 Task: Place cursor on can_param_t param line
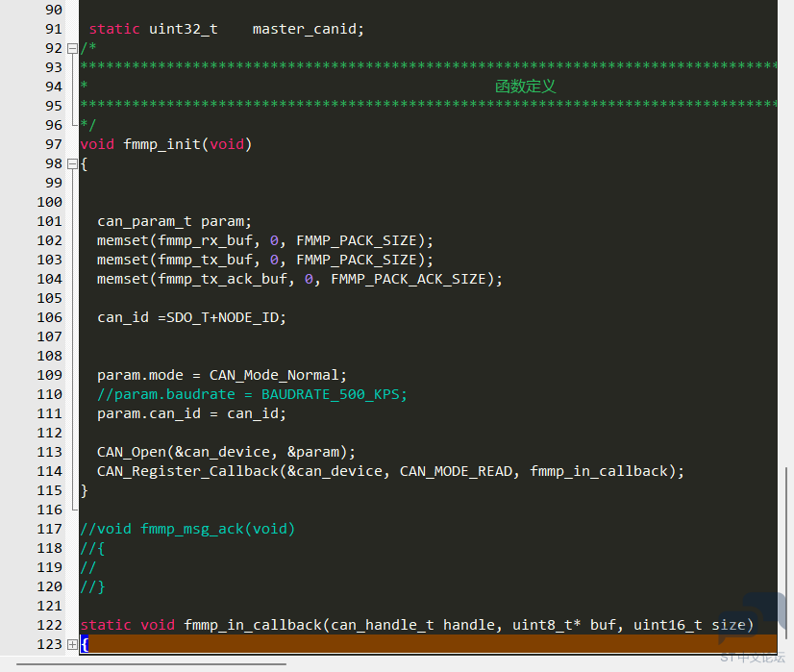click(x=174, y=222)
